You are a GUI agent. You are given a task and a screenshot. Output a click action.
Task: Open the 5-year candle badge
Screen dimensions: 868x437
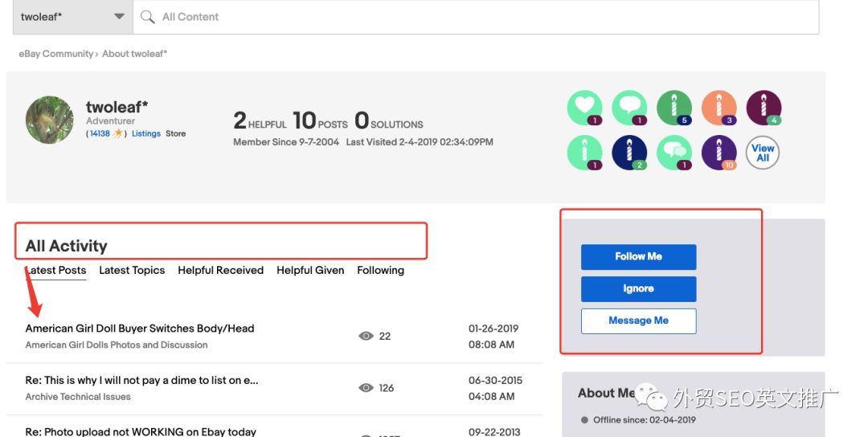coord(674,108)
